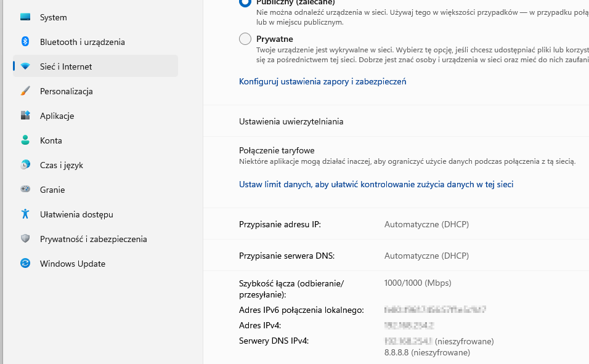Open Czas i język clock icon
Screen dimensions: 589x364
point(25,165)
